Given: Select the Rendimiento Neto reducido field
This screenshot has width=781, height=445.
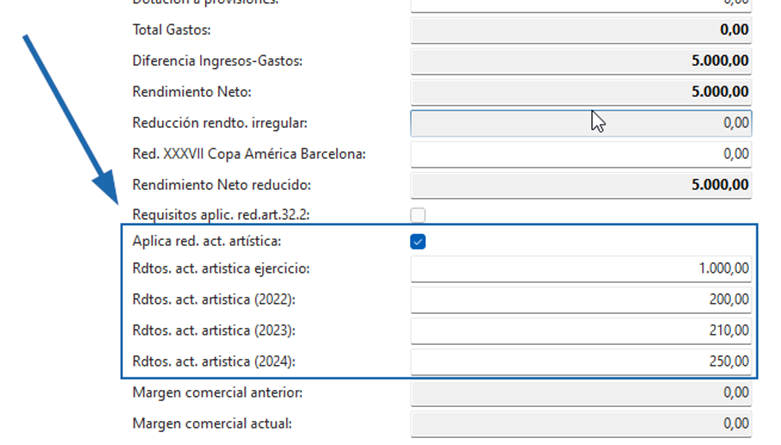Looking at the screenshot, I should coord(581,185).
